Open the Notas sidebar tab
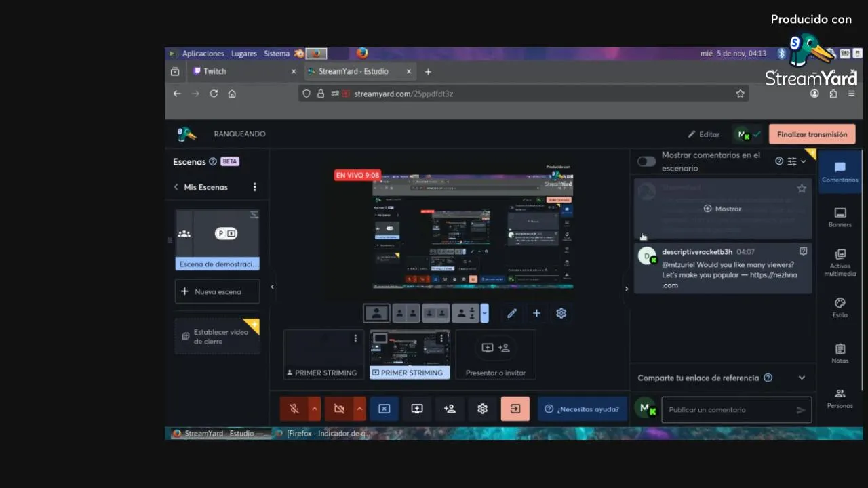 840,352
